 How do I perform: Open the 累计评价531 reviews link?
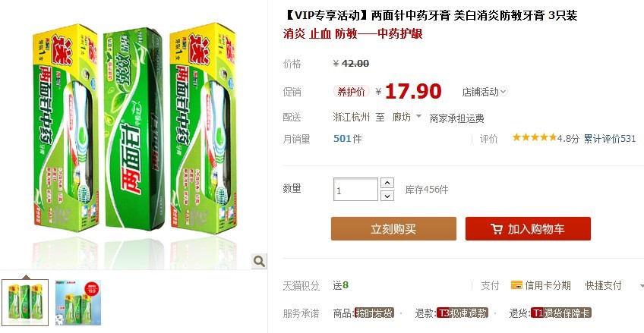tap(610, 139)
